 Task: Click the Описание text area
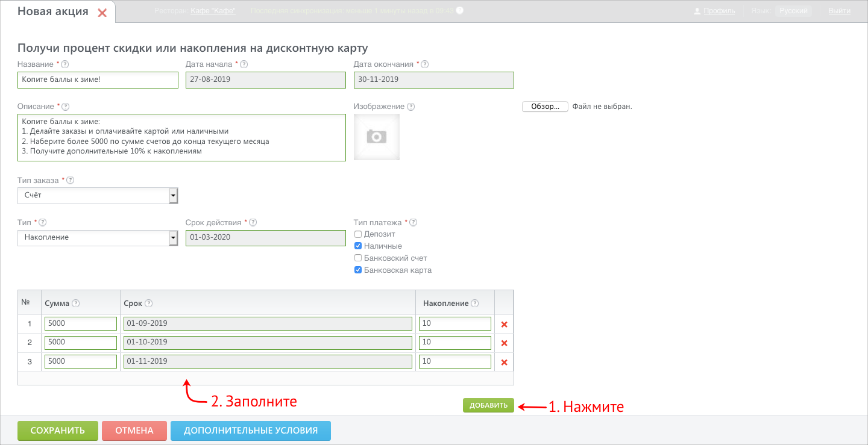tap(181, 138)
